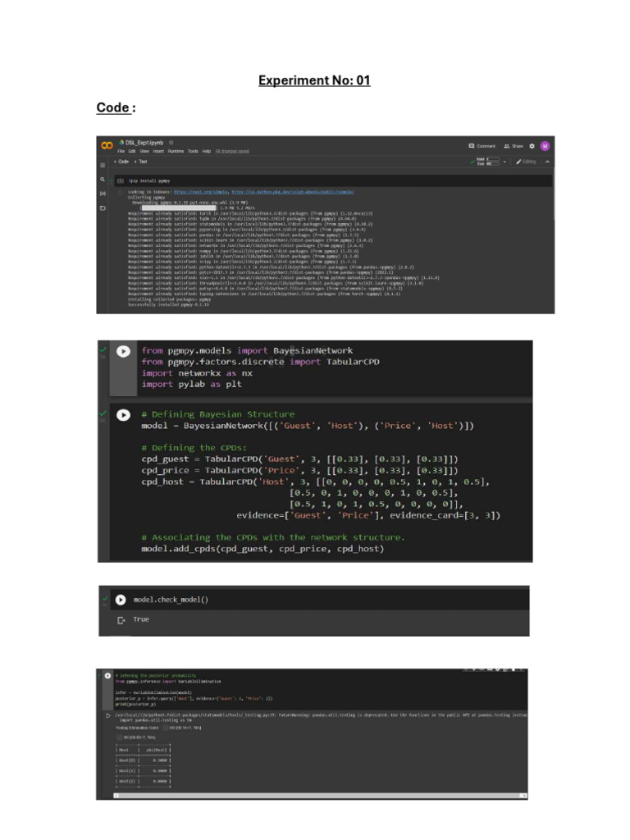630x840 pixels.
Task: Click the 'Code :' heading
Action: tap(116, 107)
